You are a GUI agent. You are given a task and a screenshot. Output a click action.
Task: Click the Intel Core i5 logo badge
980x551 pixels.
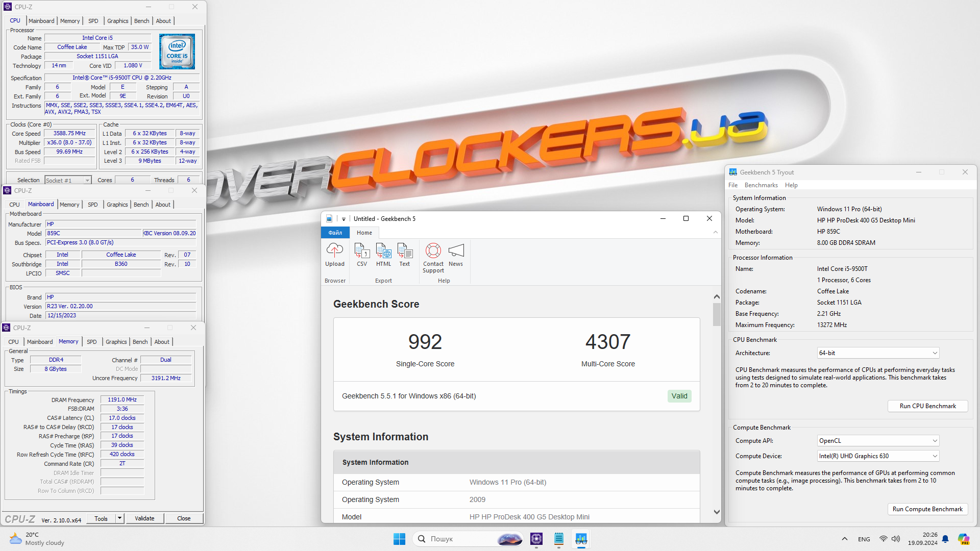pos(177,52)
